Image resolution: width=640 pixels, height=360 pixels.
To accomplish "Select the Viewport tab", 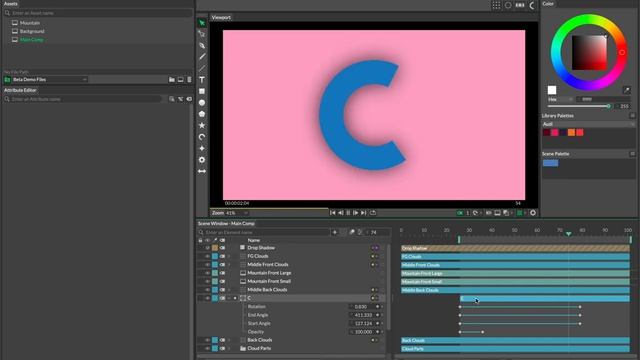I will [221, 18].
